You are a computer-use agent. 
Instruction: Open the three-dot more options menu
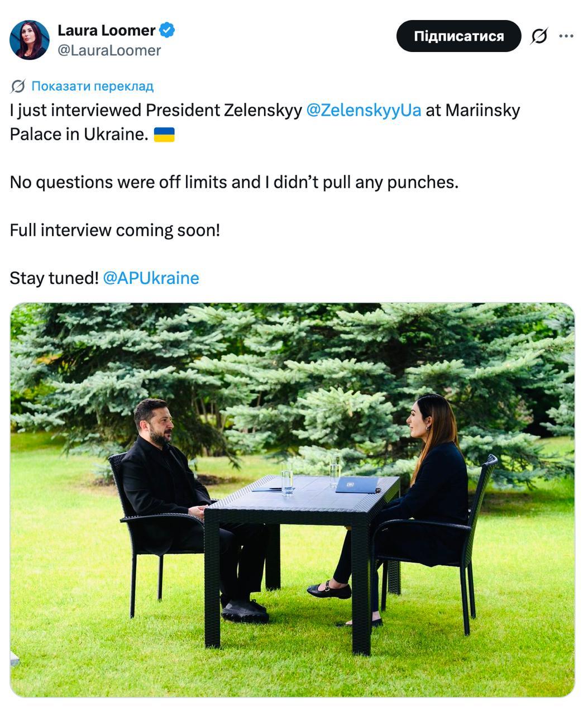pos(566,36)
